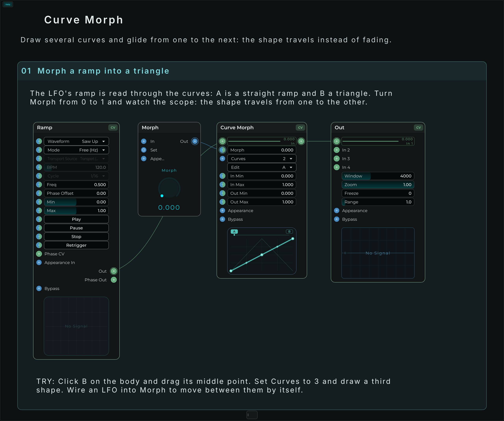Click the Out module Appearance port
504x421 pixels.
click(337, 211)
